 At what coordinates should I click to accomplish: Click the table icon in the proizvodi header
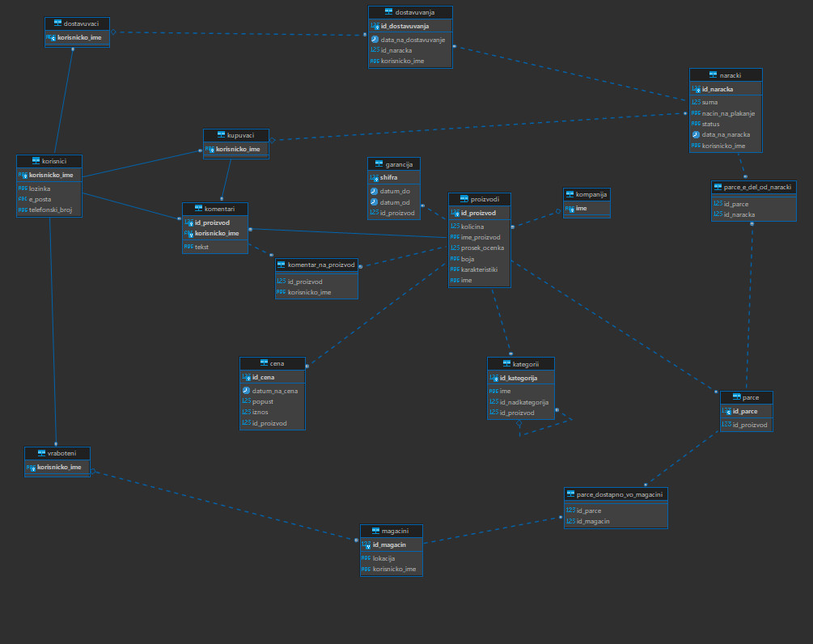point(464,199)
